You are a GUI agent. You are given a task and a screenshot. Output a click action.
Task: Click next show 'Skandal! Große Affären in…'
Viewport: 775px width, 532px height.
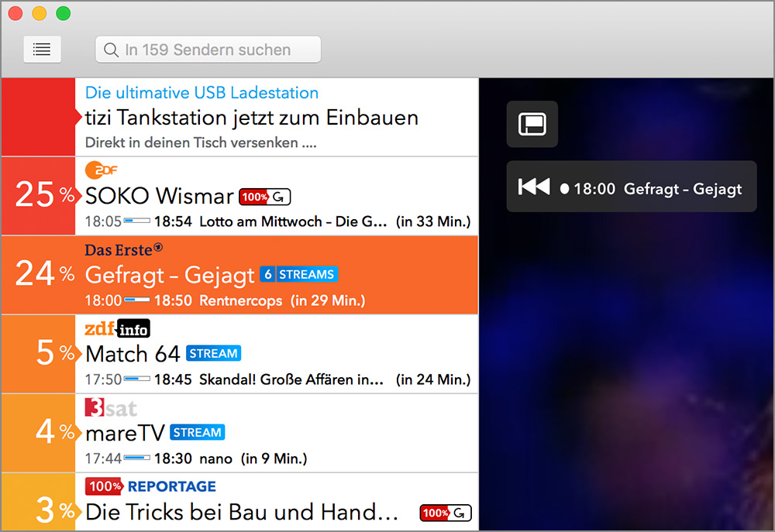(291, 379)
